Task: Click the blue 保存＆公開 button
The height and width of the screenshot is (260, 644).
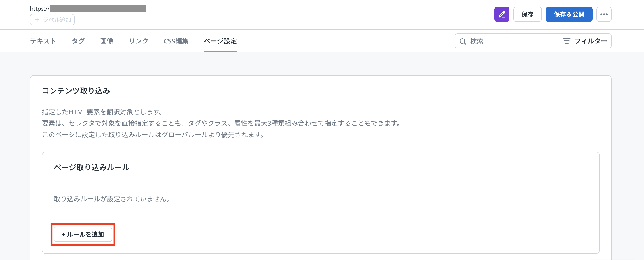Action: [x=569, y=14]
